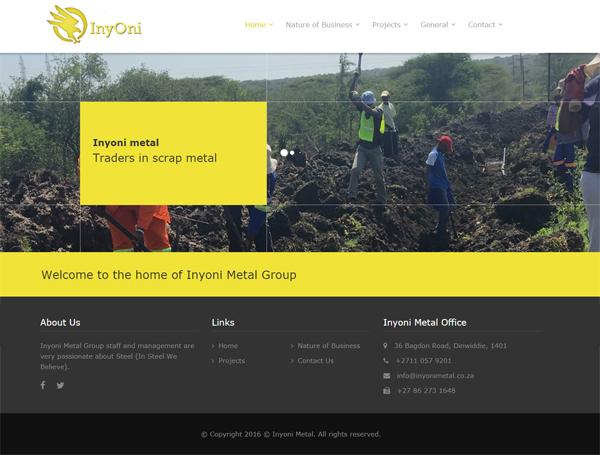Follow the footer Home link
This screenshot has width=600, height=455.
(228, 346)
